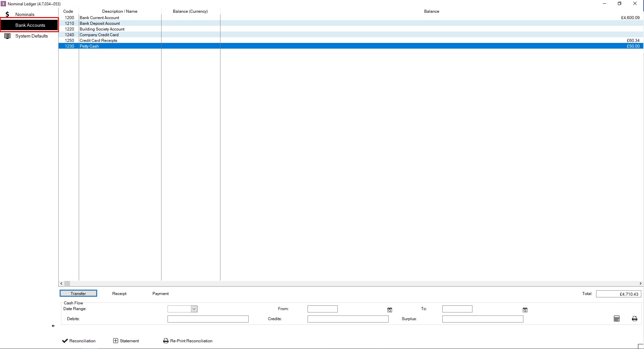The height and width of the screenshot is (349, 644).
Task: Click the cash flow grid calculator icon
Action: point(617,319)
